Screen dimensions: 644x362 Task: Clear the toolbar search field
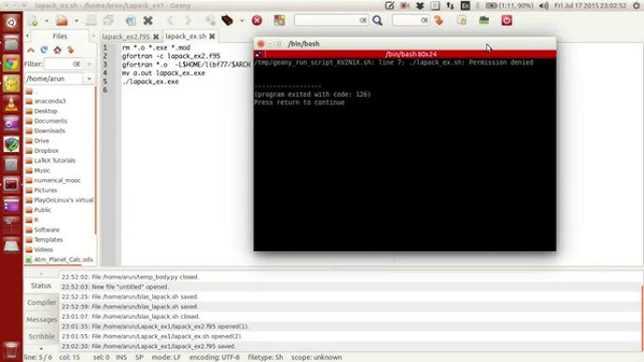point(362,20)
